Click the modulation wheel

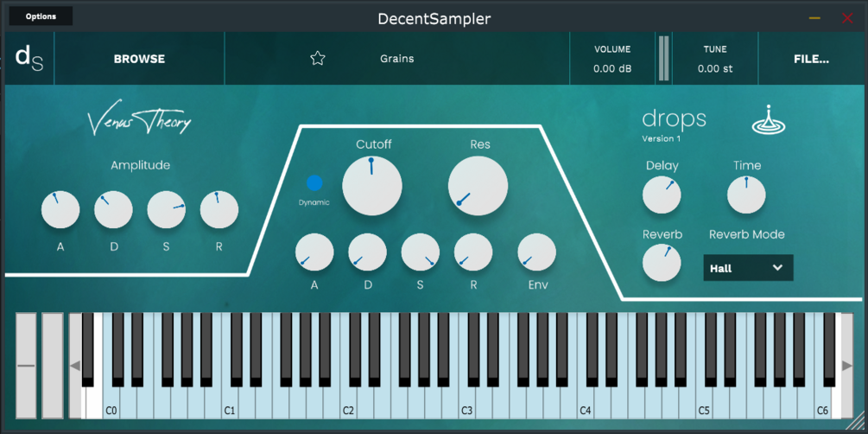tap(53, 366)
